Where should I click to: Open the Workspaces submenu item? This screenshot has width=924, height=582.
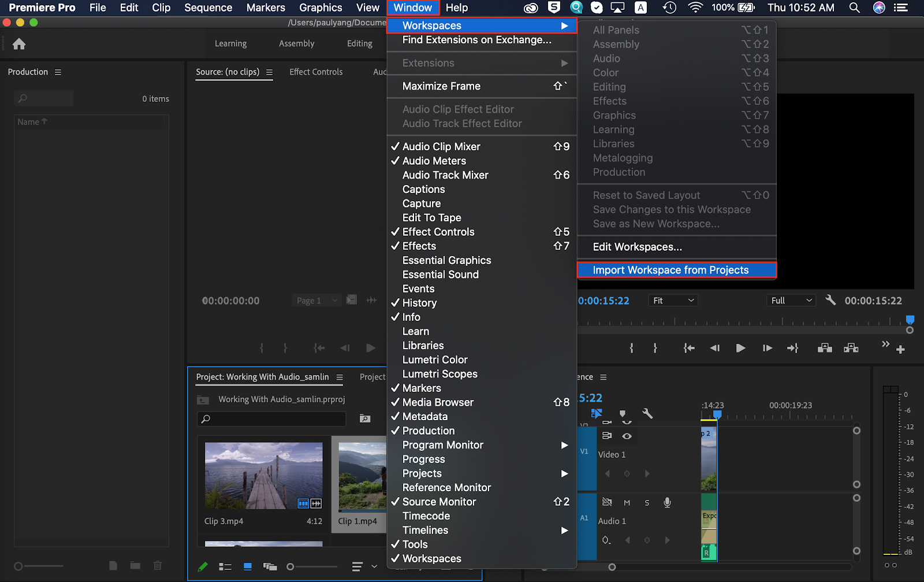click(x=482, y=25)
